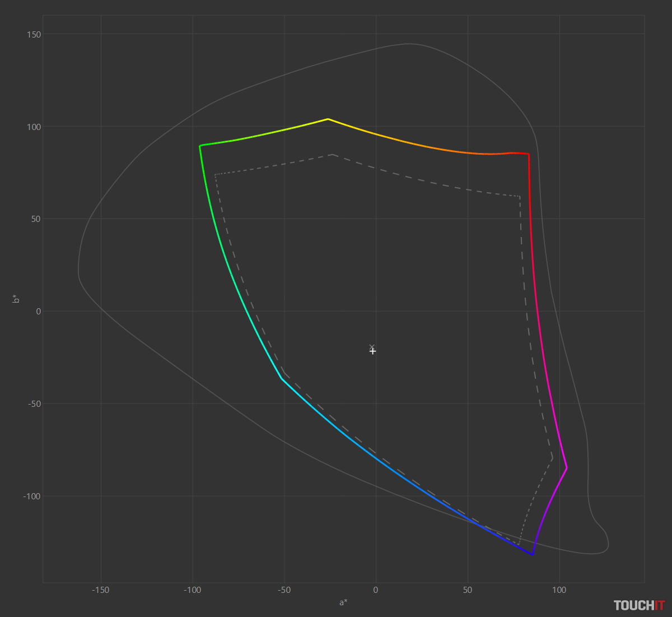The image size is (672, 617).
Task: Click the red corner of the colored gamut
Action: (x=528, y=154)
